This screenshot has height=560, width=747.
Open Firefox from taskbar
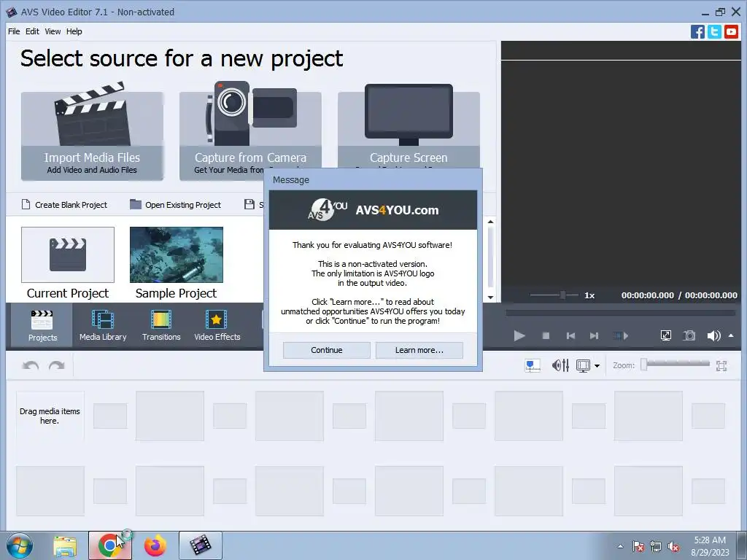(155, 545)
